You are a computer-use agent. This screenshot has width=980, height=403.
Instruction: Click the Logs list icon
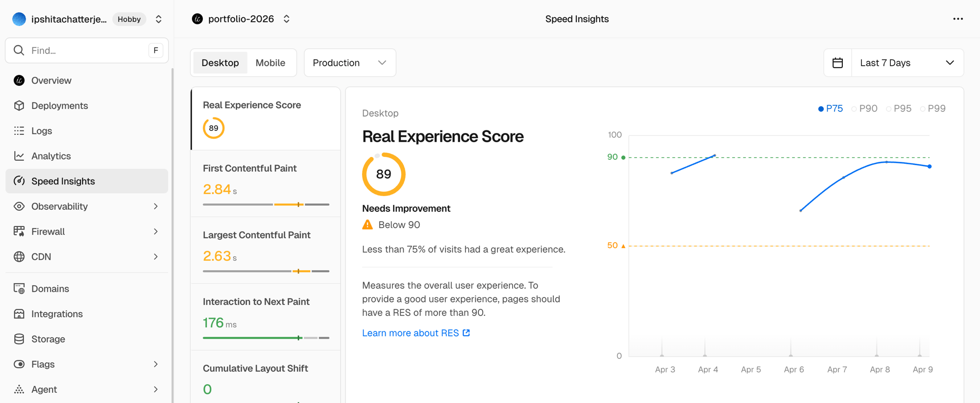pos(19,131)
